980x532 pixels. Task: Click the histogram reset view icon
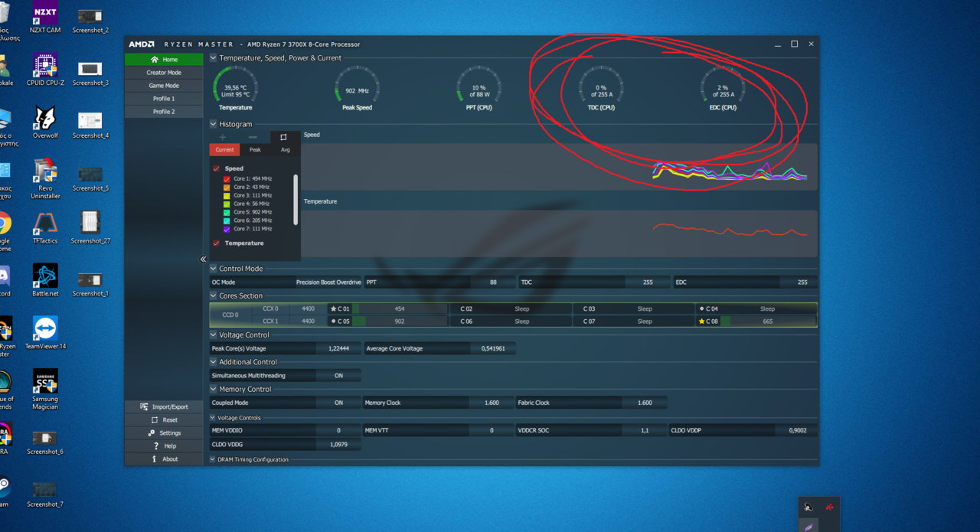click(283, 137)
